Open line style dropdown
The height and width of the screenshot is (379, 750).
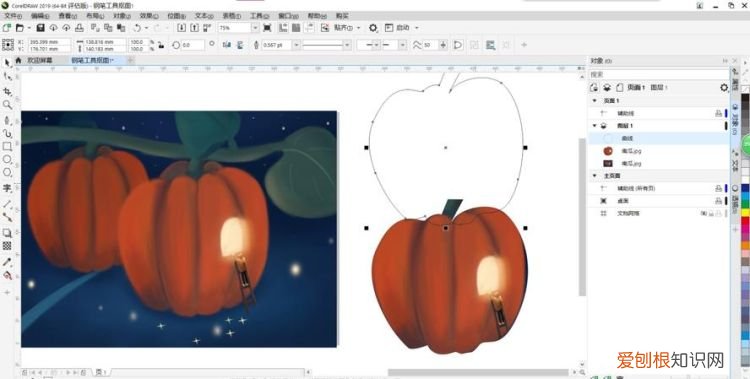(347, 45)
